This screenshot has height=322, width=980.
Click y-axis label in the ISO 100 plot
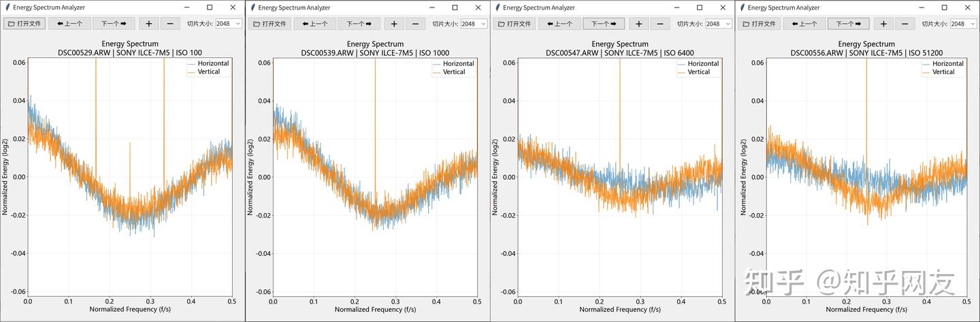(5, 176)
